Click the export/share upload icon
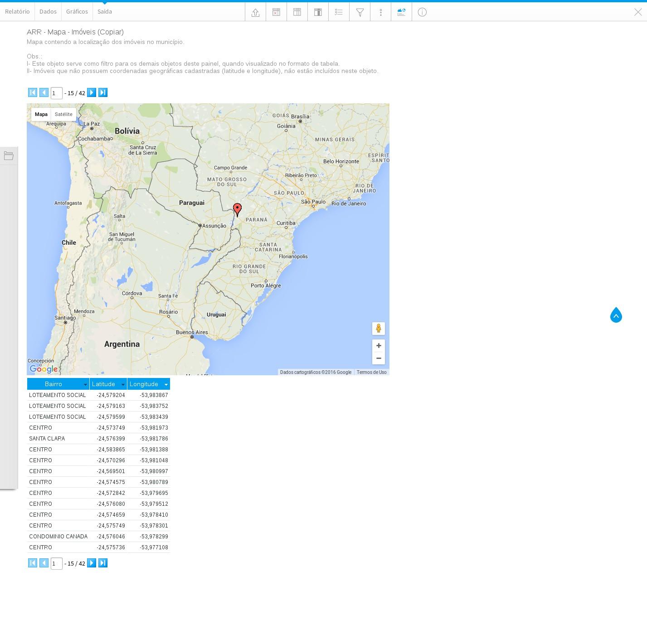 255,12
